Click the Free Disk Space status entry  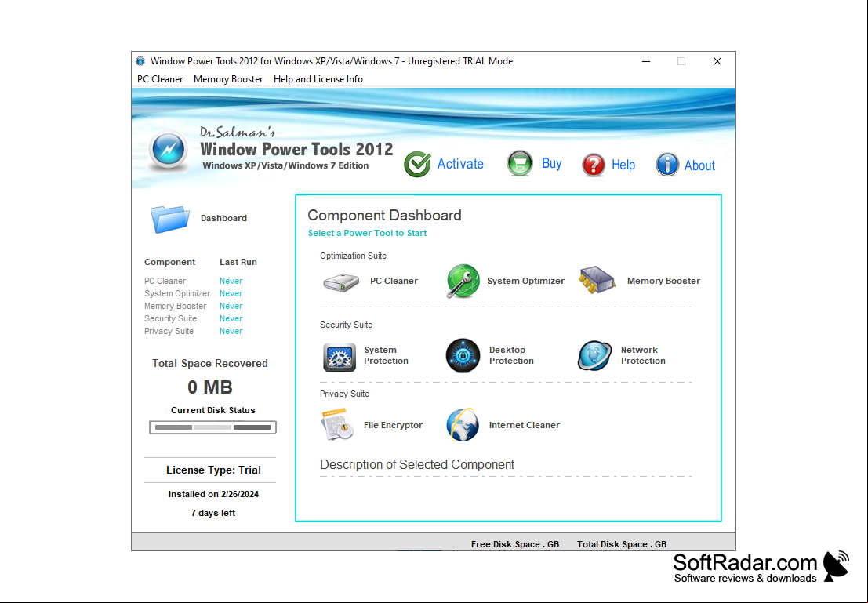point(515,544)
